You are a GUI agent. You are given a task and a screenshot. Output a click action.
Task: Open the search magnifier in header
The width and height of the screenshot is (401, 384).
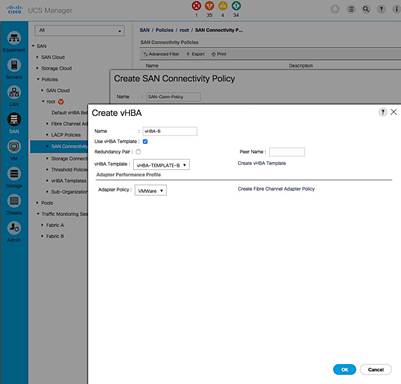click(x=366, y=9)
